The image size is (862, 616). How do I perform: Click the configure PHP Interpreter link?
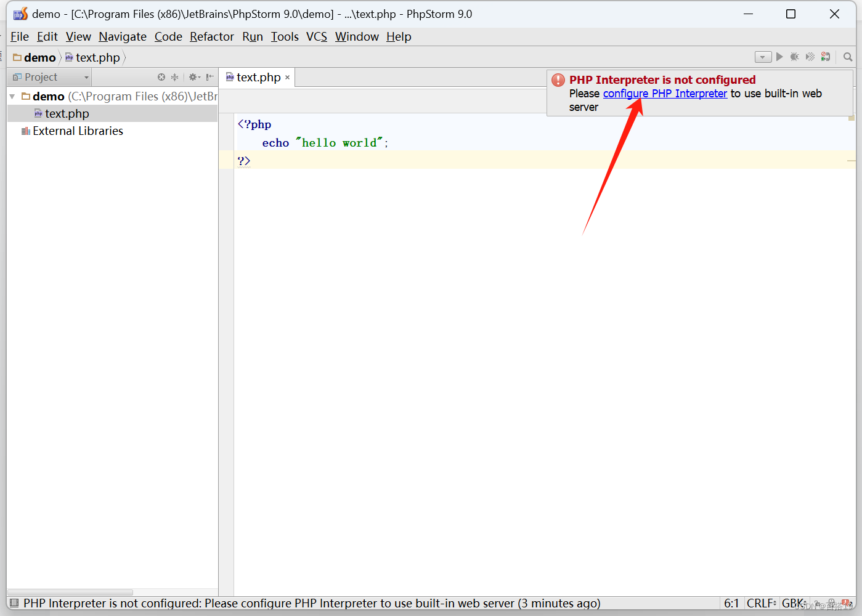tap(665, 93)
